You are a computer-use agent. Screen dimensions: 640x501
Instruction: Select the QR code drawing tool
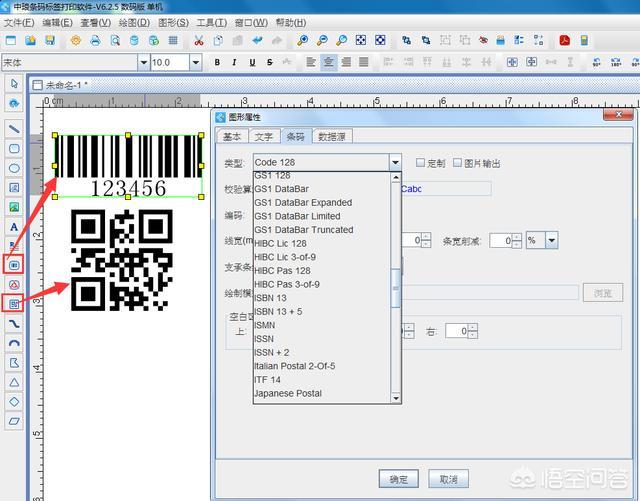14,304
